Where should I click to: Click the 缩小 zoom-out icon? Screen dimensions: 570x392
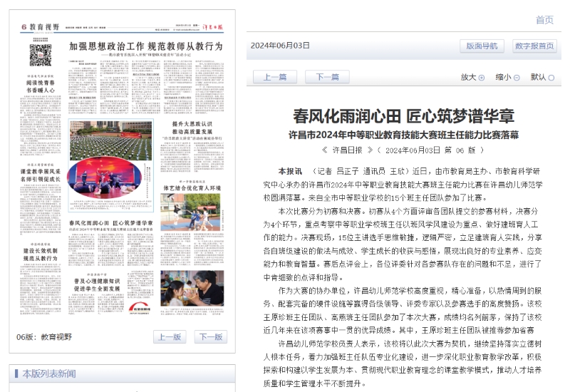click(x=517, y=78)
